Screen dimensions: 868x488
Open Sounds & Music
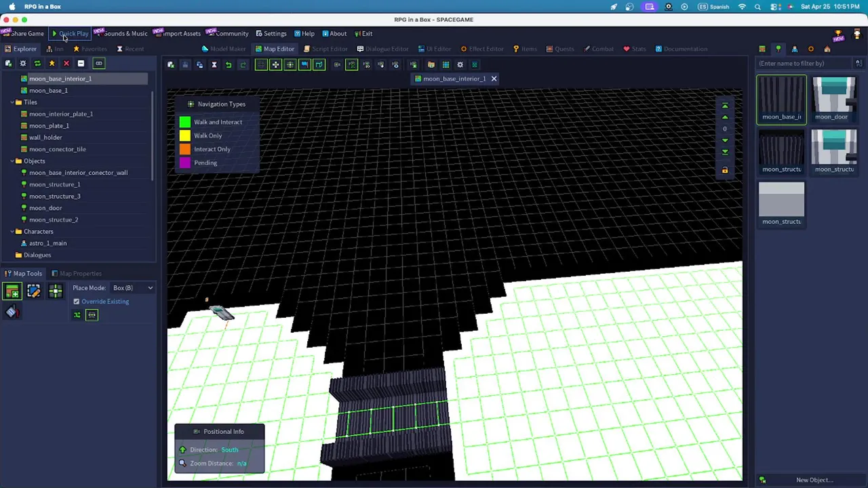pyautogui.click(x=122, y=34)
